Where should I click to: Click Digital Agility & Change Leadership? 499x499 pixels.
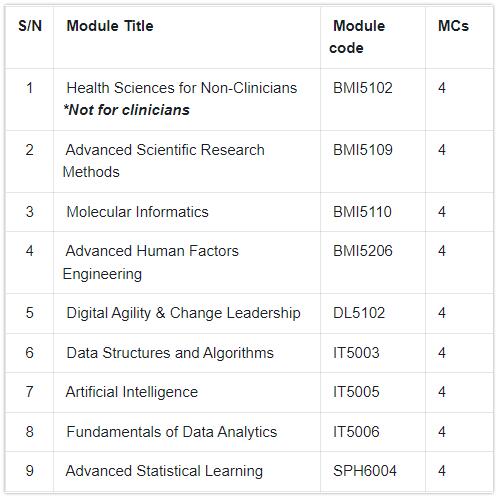click(183, 313)
